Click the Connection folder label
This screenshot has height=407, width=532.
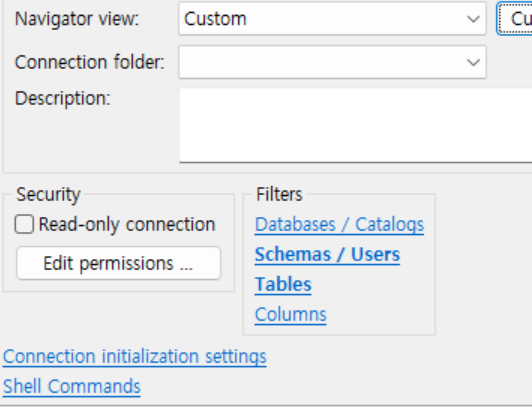click(90, 62)
